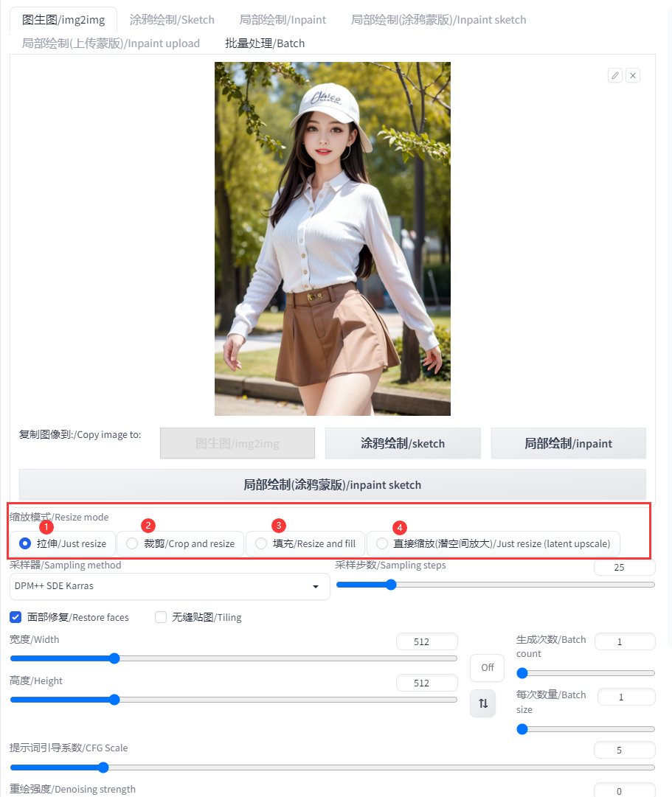Screen dimensions: 672x797
Task: Switch to 局部绘制/Inpaint tab
Action: pyautogui.click(x=283, y=20)
